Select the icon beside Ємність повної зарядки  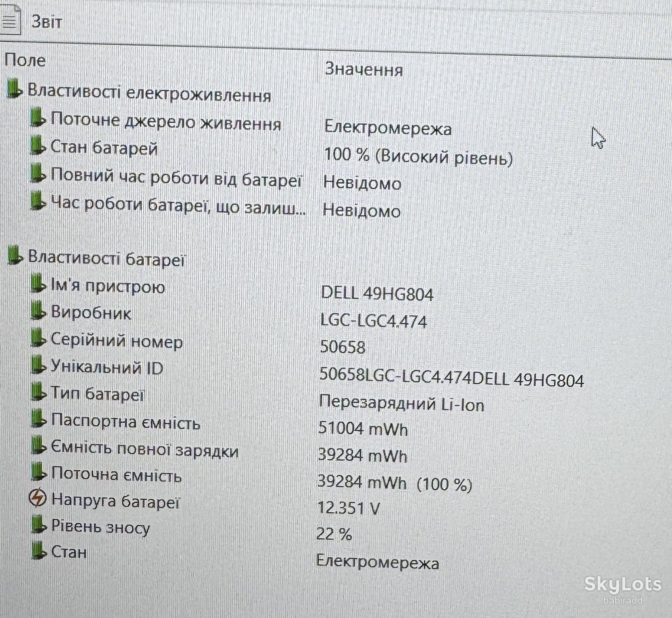(x=39, y=446)
